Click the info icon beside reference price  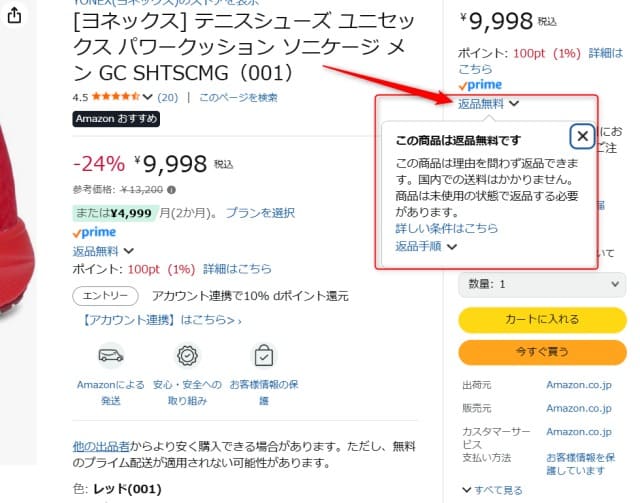172,189
